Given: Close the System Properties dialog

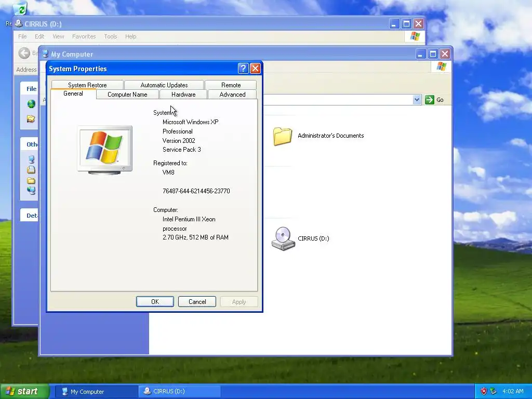Looking at the screenshot, I should click(255, 69).
